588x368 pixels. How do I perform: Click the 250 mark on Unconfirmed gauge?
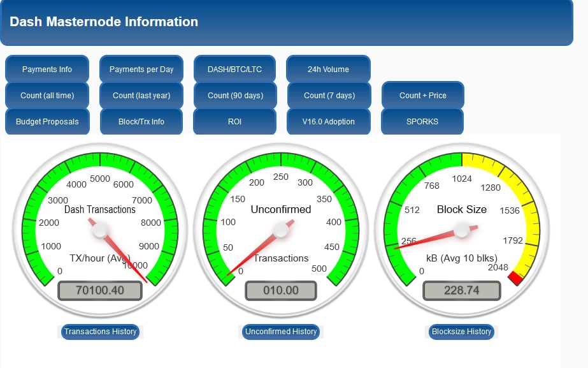281,177
